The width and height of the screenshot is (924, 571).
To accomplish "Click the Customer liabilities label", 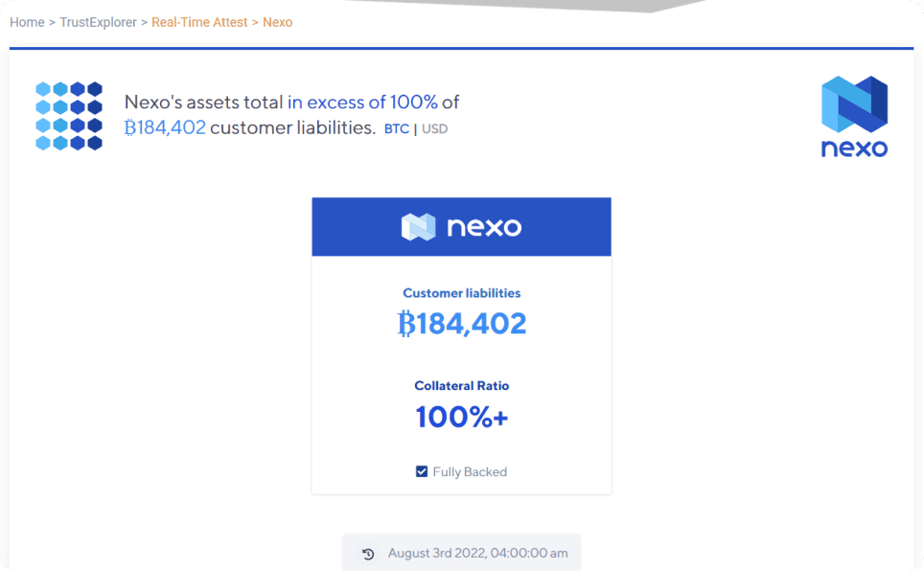I will pos(462,293).
